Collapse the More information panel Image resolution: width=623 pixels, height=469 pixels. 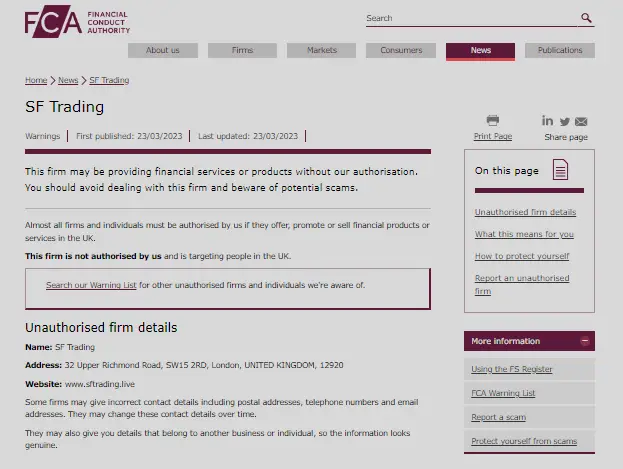584,341
